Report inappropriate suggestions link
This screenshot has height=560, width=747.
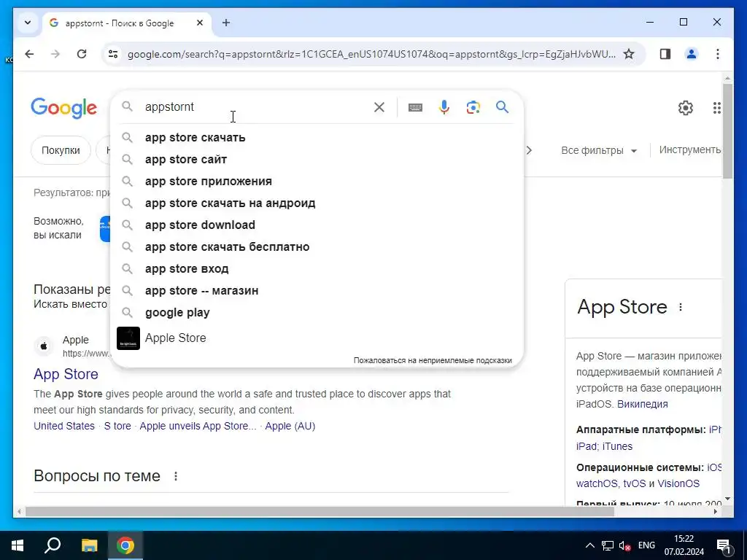tap(433, 360)
